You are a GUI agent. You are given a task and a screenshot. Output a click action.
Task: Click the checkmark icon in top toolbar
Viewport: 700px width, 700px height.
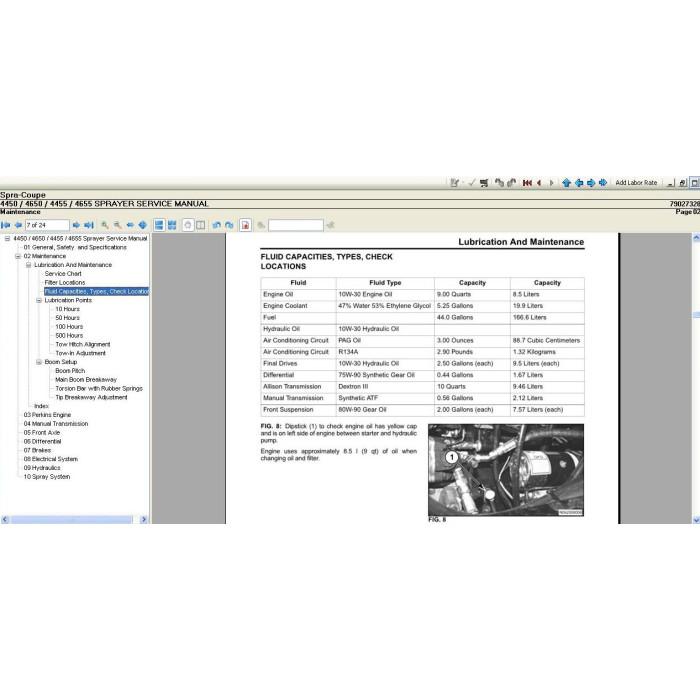click(x=471, y=183)
